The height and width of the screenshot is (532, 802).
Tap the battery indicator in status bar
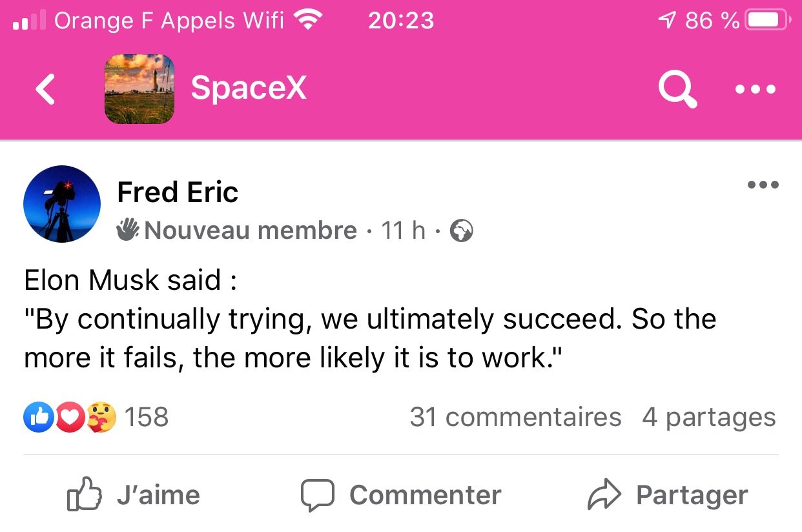(767, 21)
